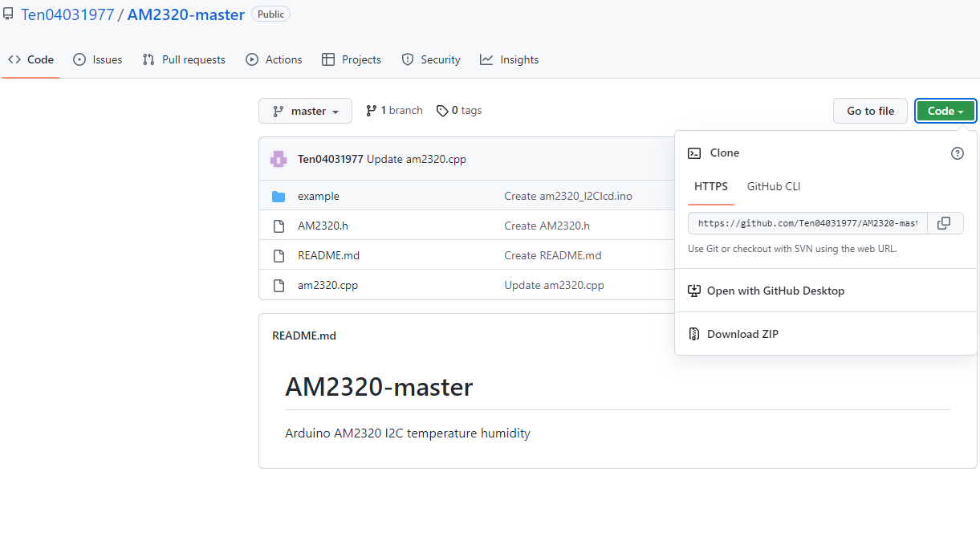Open the README.md file in list
Screen dimensions: 980x537
click(328, 255)
